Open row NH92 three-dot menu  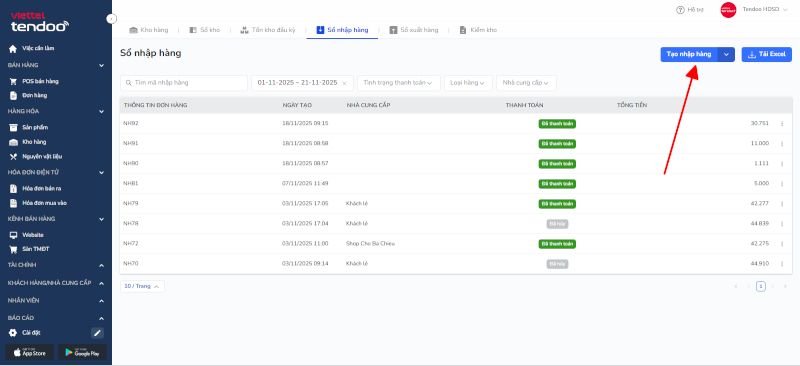[782, 124]
